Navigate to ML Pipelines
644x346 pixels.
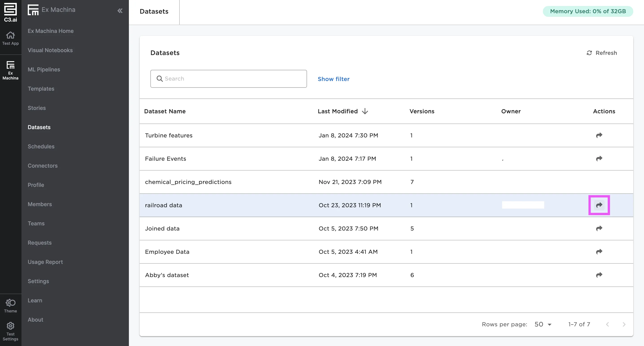point(44,70)
